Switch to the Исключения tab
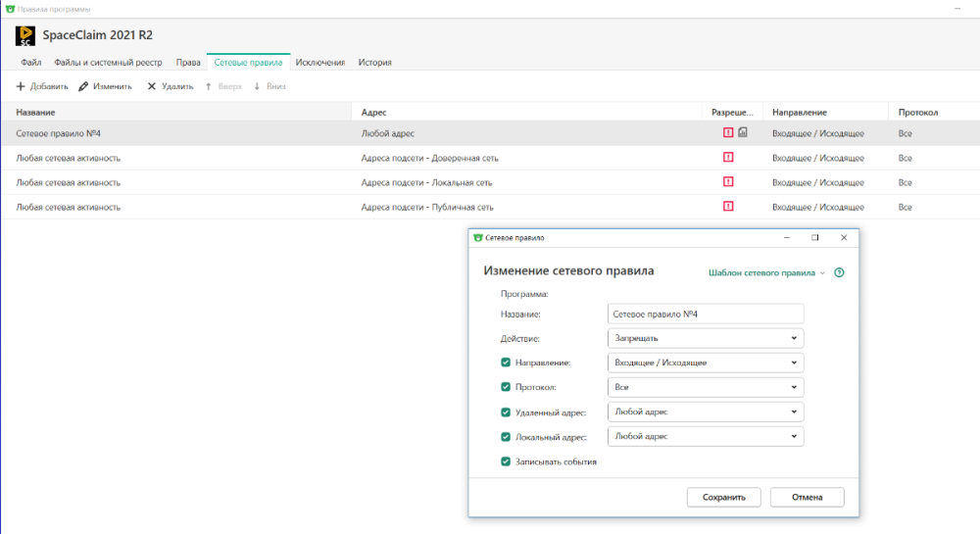This screenshot has width=980, height=534. point(320,62)
